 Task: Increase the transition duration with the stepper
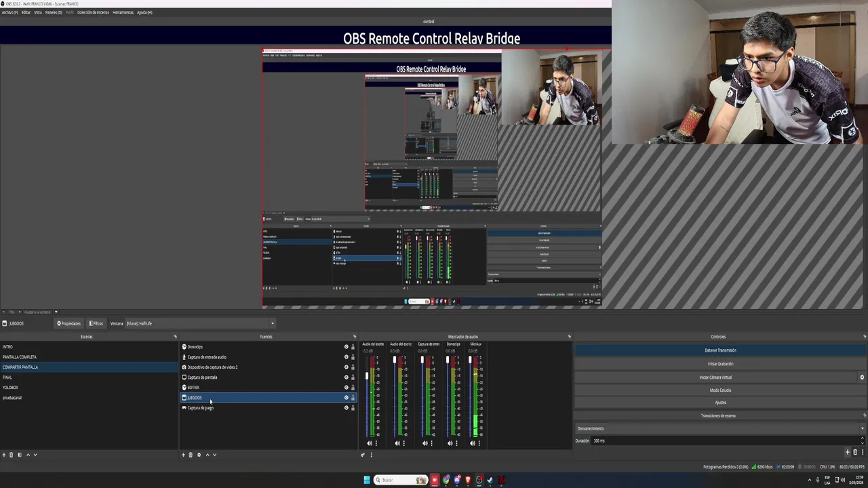[863, 439]
